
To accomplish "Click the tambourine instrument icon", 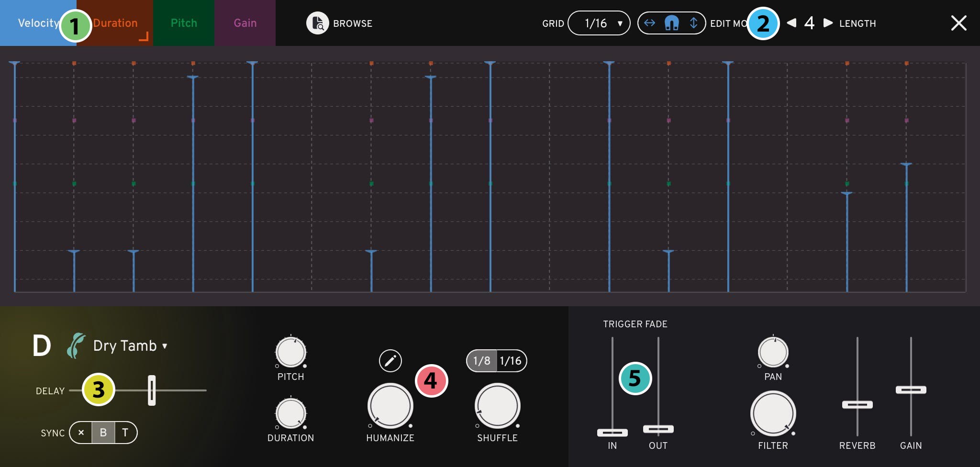I will (76, 345).
